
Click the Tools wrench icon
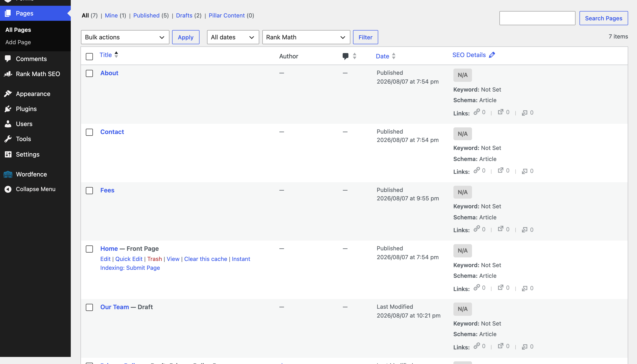coord(8,139)
